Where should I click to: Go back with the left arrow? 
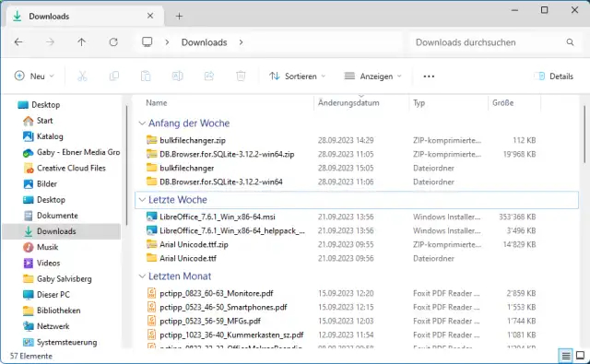tap(18, 42)
